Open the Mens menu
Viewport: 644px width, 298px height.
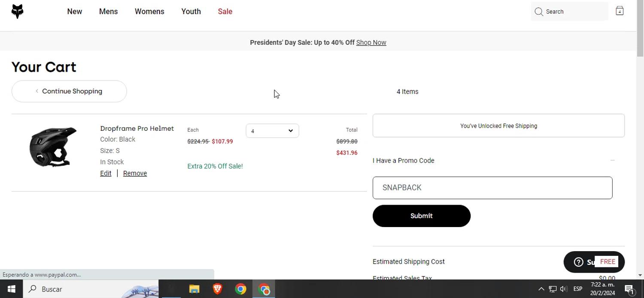point(108,12)
